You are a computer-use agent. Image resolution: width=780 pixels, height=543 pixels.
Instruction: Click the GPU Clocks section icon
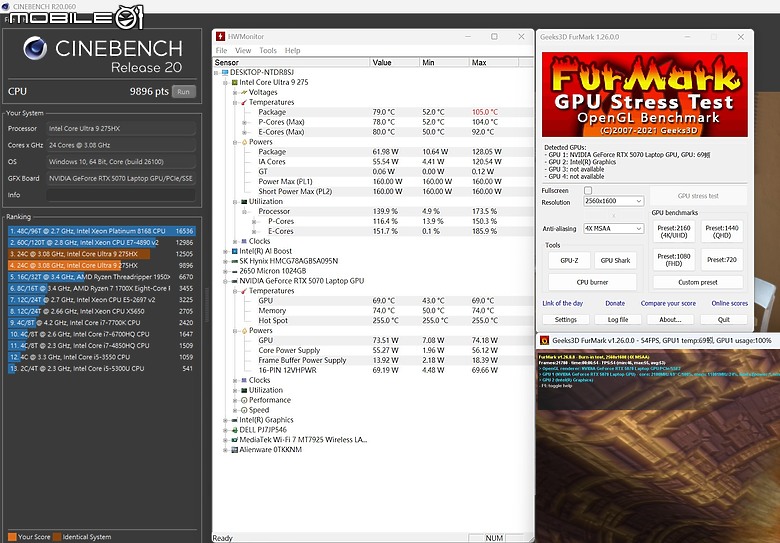[x=244, y=380]
